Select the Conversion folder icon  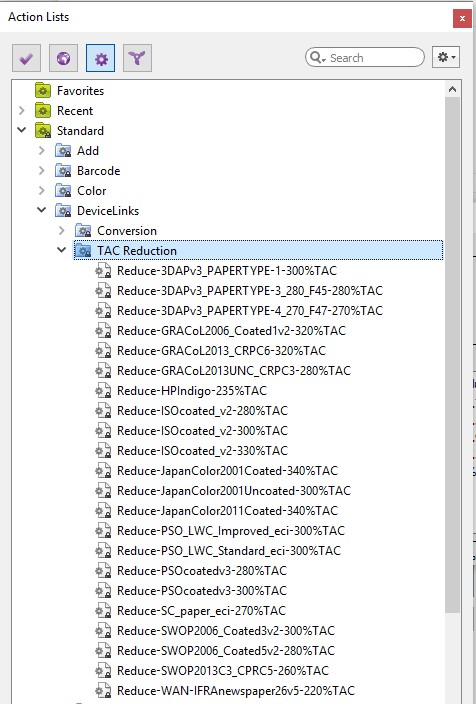[x=83, y=231]
